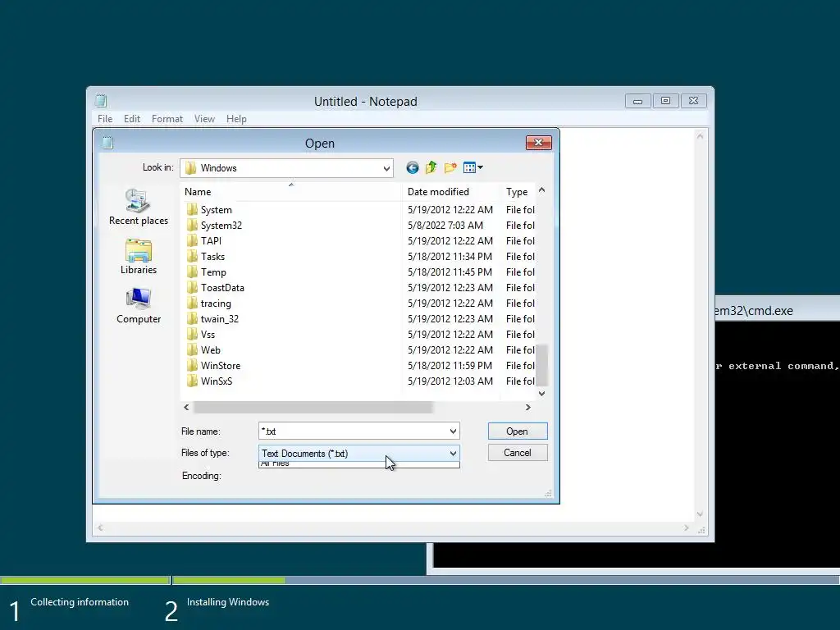Click the Tasks folder icon
This screenshot has height=630, width=840.
[x=192, y=256]
